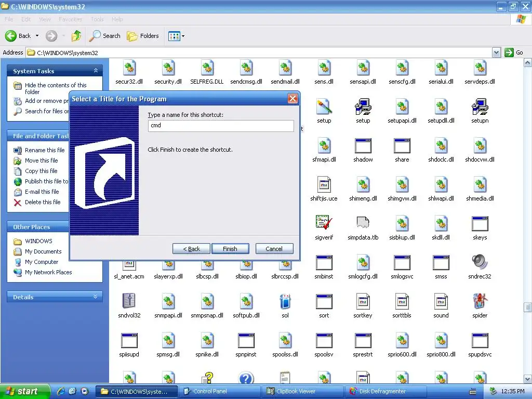Open the Tools menu

[97, 19]
